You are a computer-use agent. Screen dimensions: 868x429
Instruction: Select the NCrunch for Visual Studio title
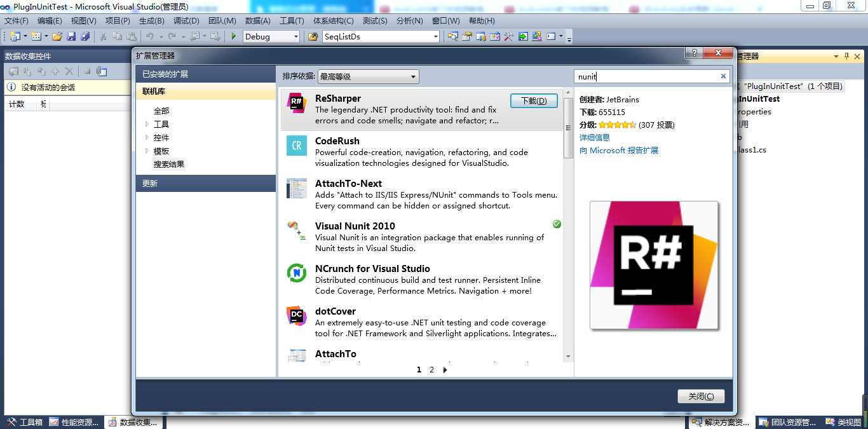(x=372, y=268)
